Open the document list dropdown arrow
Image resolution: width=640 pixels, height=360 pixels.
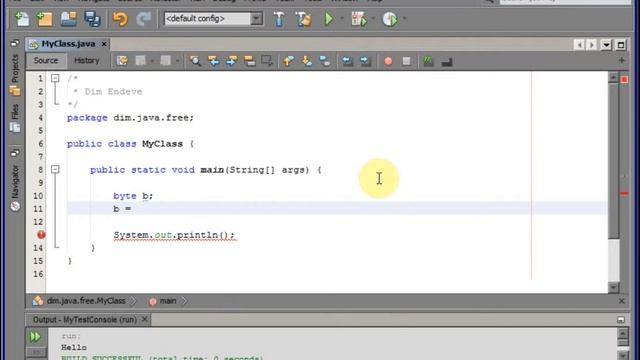(606, 44)
